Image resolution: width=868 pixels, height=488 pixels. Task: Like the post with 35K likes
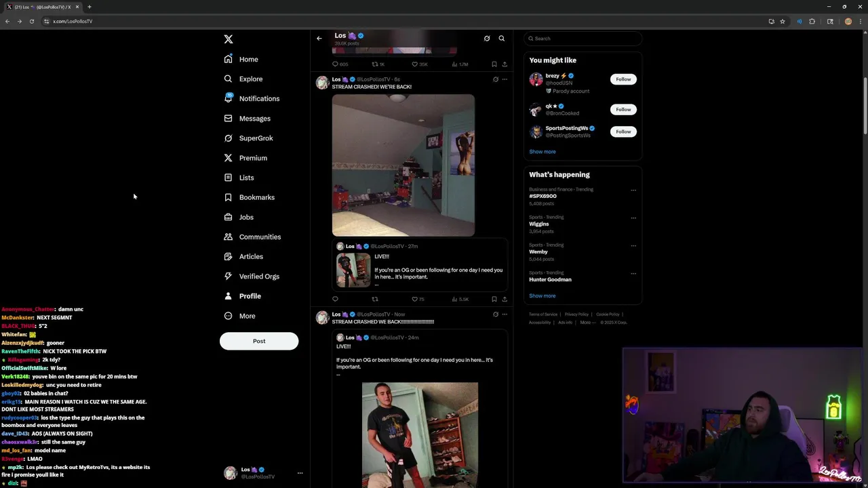click(420, 64)
